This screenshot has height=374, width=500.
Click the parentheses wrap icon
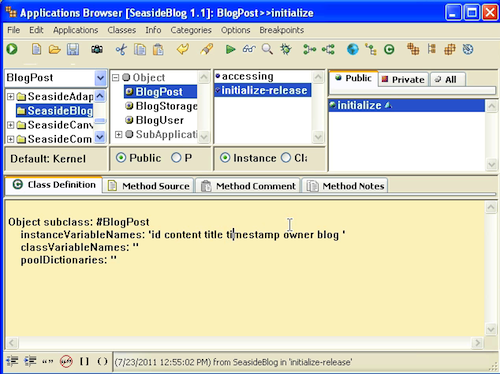pos(102,361)
